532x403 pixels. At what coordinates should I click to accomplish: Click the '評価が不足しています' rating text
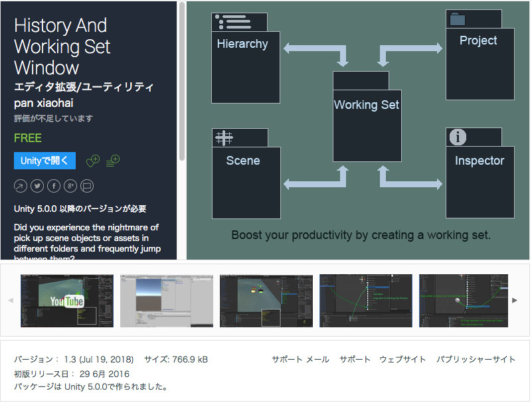pos(53,118)
